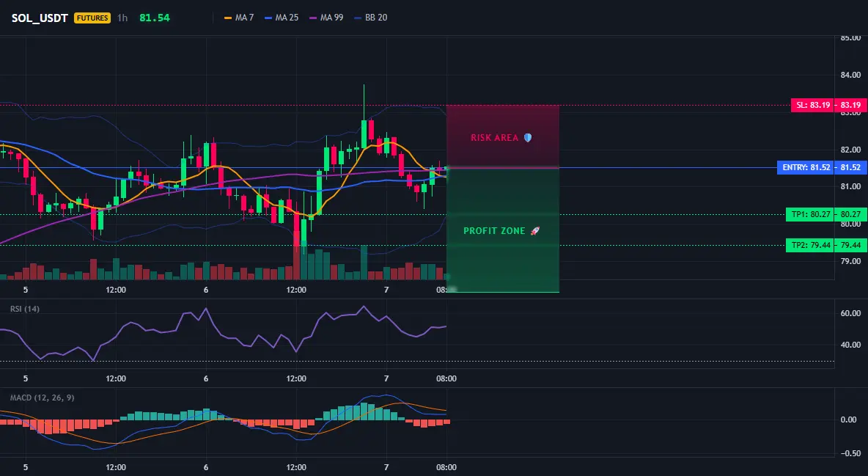The width and height of the screenshot is (868, 476).
Task: Click date 7 on the price chart time axis
Action: 386,290
